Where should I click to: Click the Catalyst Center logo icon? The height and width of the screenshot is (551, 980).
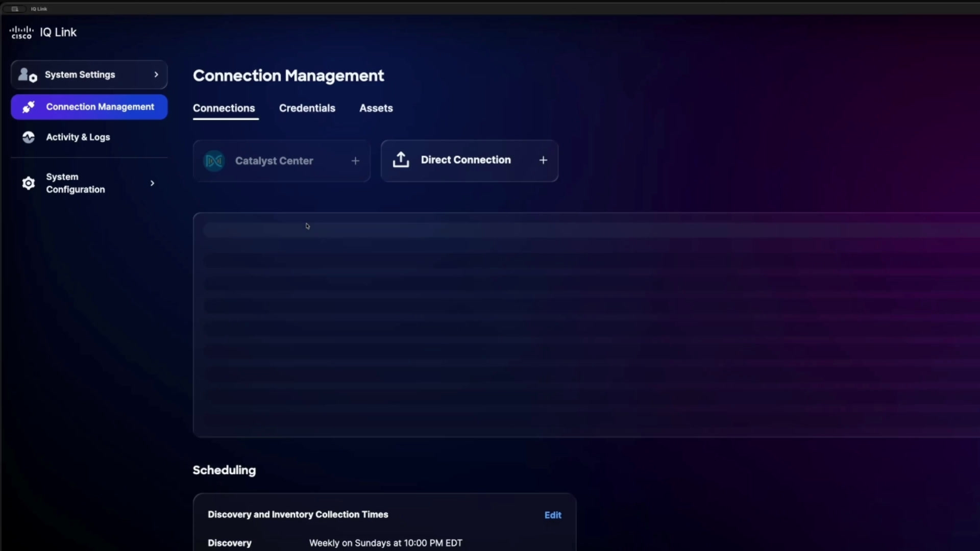point(214,161)
